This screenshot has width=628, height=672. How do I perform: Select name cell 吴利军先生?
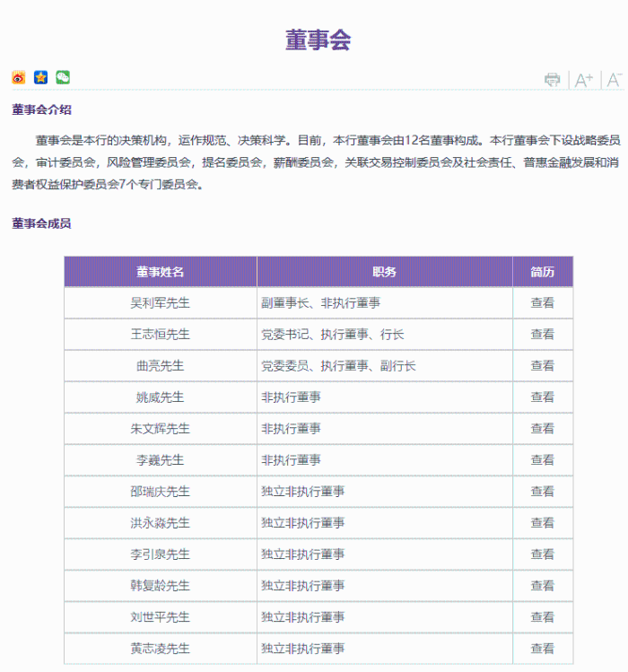point(161,303)
